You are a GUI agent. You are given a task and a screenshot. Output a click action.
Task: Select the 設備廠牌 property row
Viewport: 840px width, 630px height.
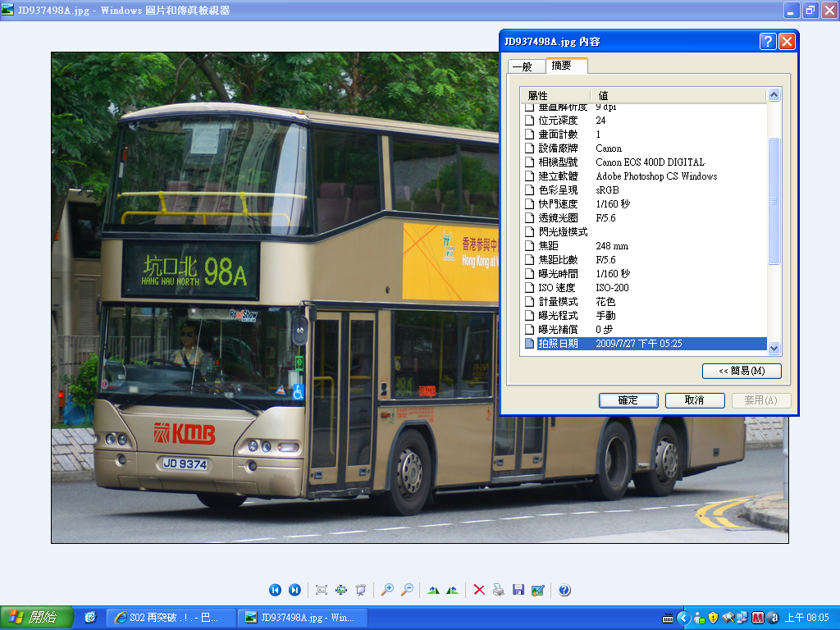pyautogui.click(x=644, y=148)
